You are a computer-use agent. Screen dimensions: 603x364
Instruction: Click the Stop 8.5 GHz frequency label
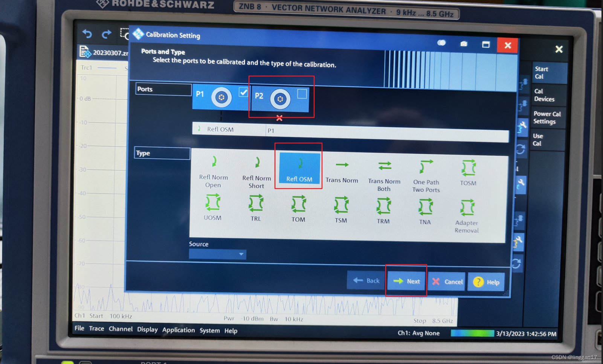433,321
